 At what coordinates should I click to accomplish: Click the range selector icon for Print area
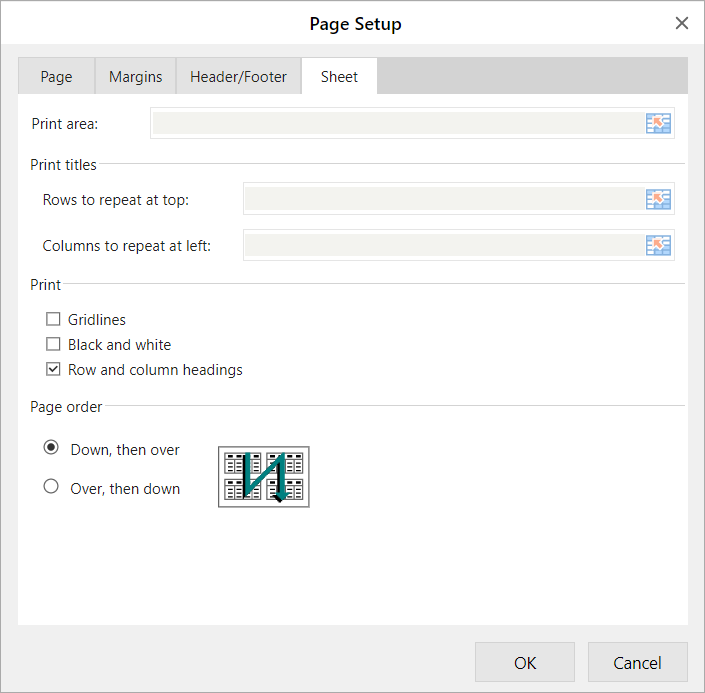[658, 123]
